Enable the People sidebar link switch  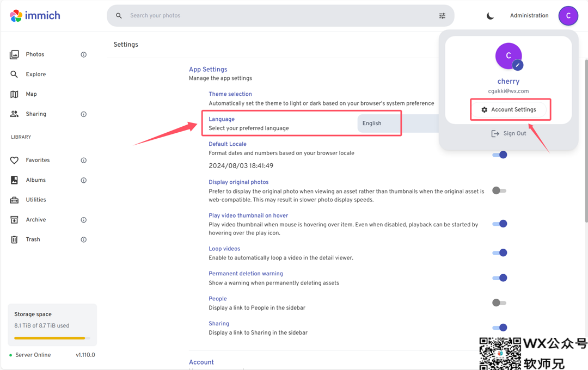499,303
